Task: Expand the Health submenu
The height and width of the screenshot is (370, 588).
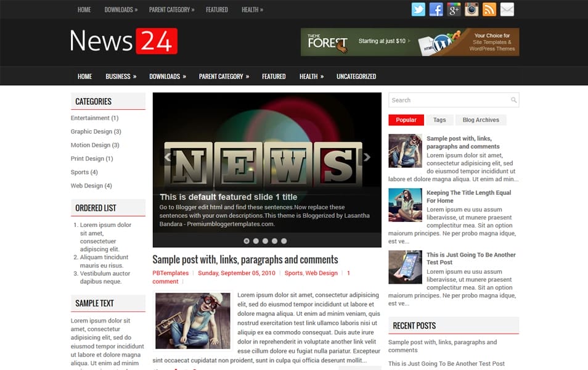Action: (311, 76)
